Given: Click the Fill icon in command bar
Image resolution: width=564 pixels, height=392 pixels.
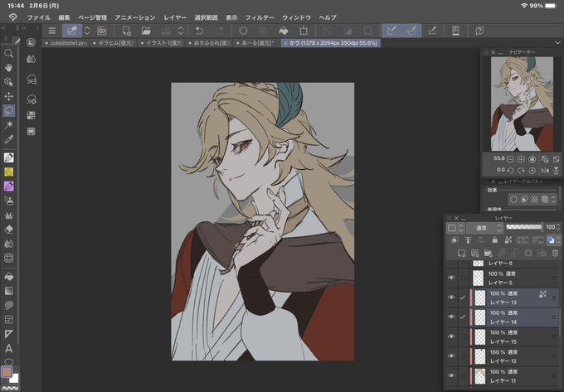Looking at the screenshot, I should point(284,31).
